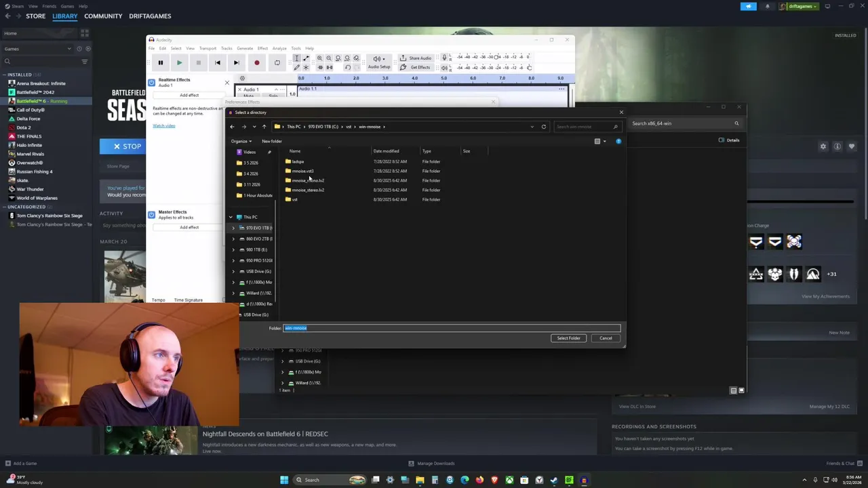The width and height of the screenshot is (868, 488).
Task: Click the Search win-rnnoise field
Action: pos(587,127)
